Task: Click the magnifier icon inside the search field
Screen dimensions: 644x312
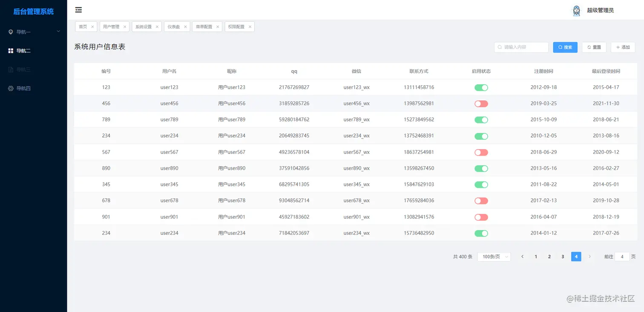Action: tap(499, 47)
